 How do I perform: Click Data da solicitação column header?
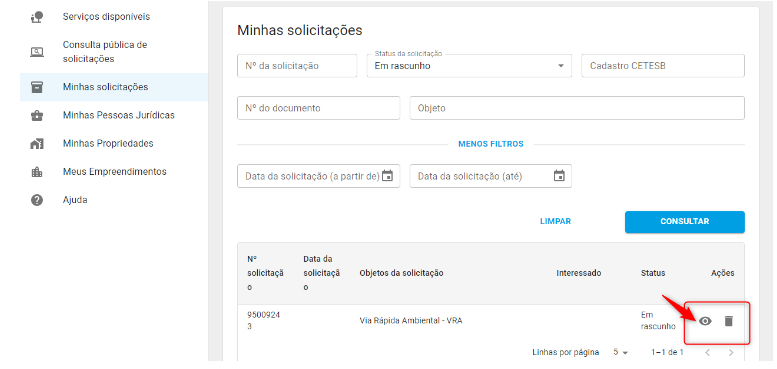322,273
